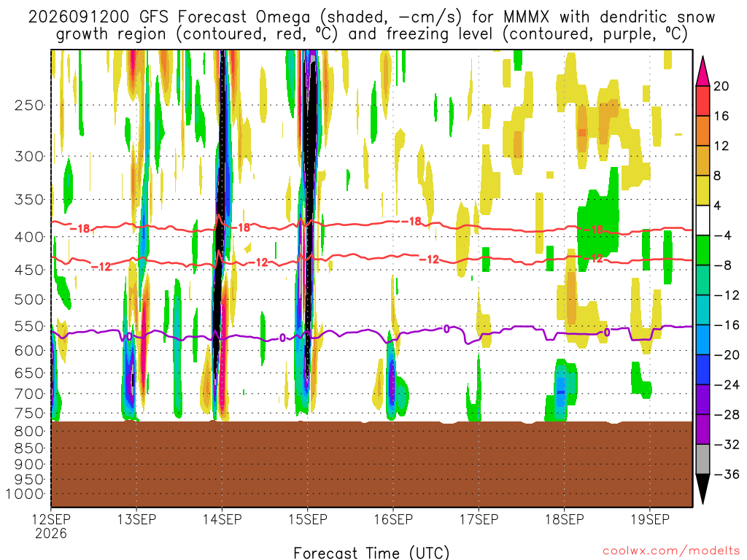747x560 pixels.
Task: Click the 17SEP time axis label
Action: (479, 519)
